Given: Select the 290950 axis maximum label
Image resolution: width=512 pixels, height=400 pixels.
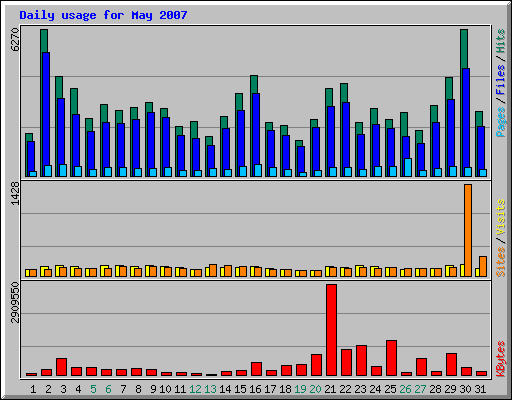Looking at the screenshot, I should pyautogui.click(x=15, y=303).
